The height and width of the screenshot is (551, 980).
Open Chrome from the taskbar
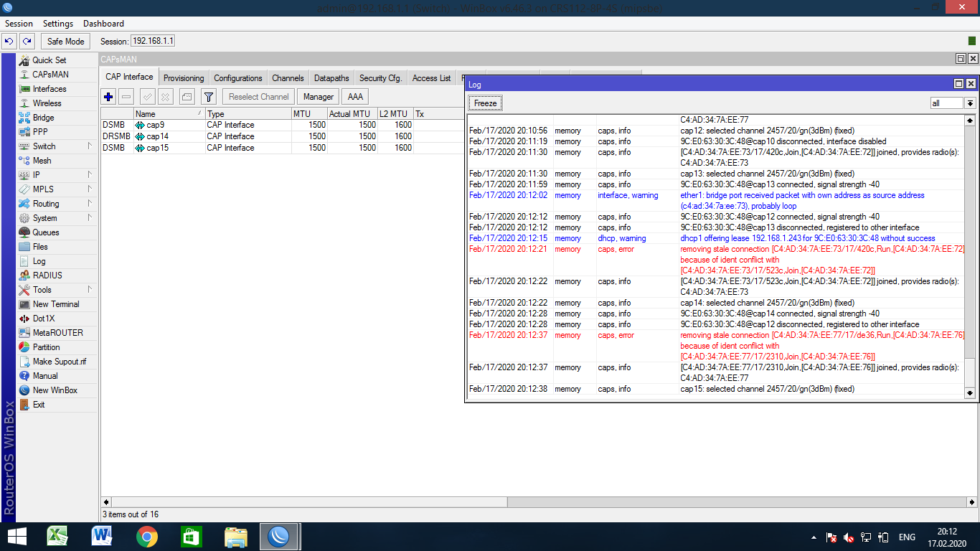pyautogui.click(x=146, y=537)
